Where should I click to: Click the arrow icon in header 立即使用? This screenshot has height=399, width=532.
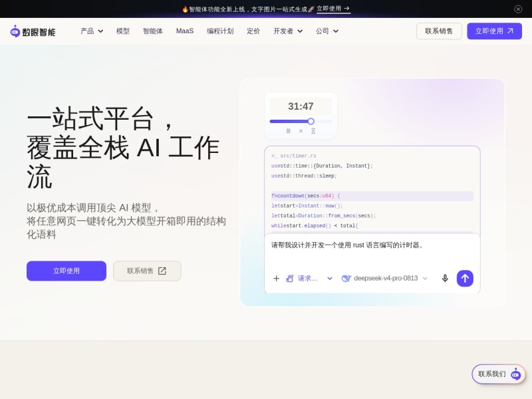tap(510, 31)
